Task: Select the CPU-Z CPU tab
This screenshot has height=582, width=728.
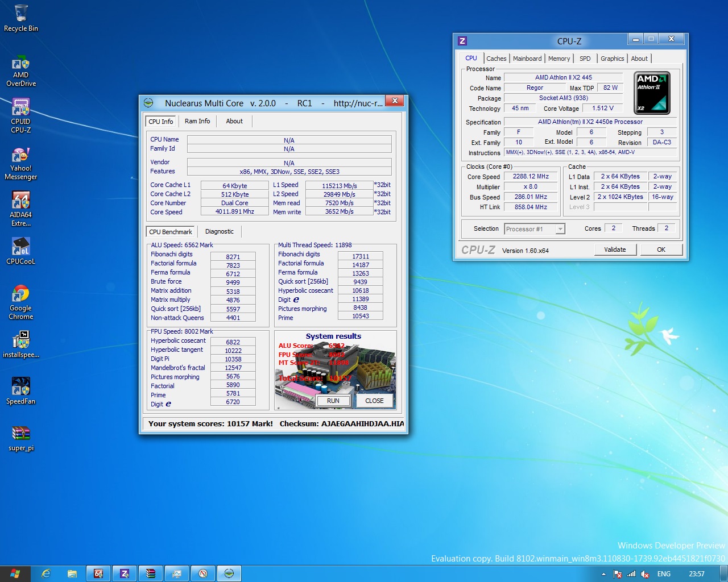Action: (x=471, y=58)
